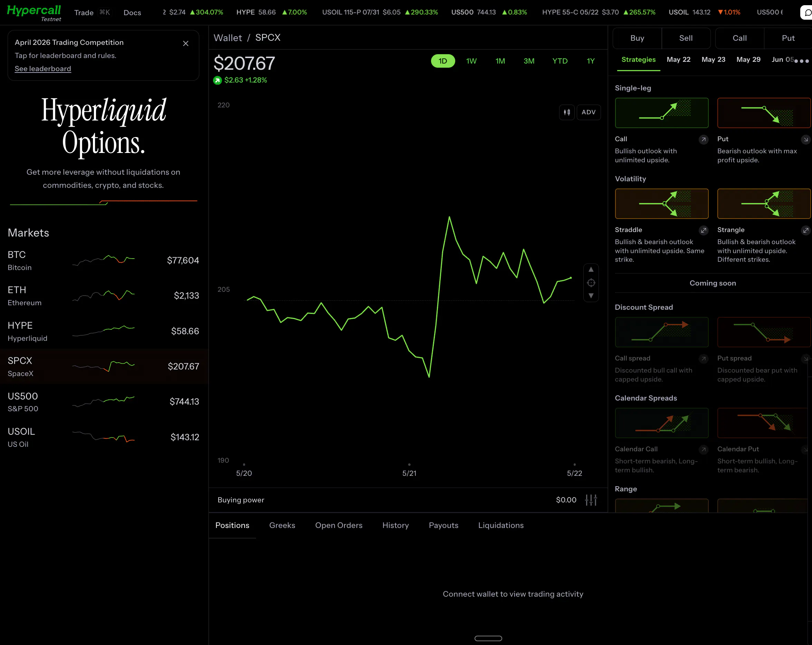Select the Buy toggle

point(637,38)
